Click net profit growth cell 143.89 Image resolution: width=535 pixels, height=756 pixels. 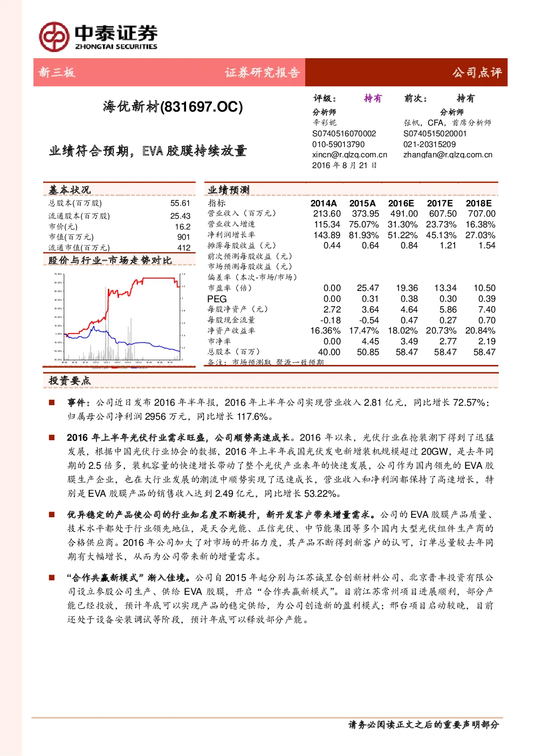coord(327,235)
